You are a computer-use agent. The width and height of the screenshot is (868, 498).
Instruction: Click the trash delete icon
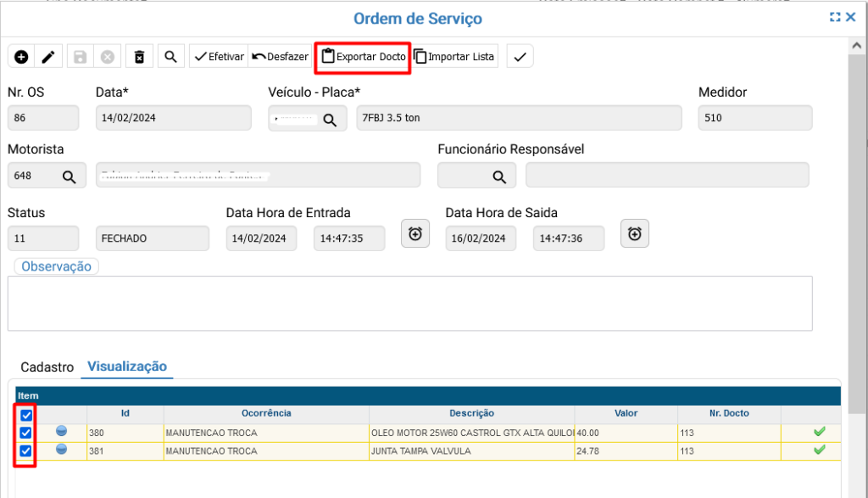(x=139, y=57)
